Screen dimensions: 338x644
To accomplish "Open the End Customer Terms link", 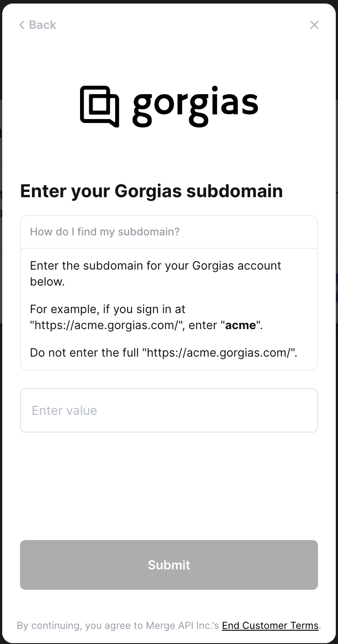I will point(270,625).
